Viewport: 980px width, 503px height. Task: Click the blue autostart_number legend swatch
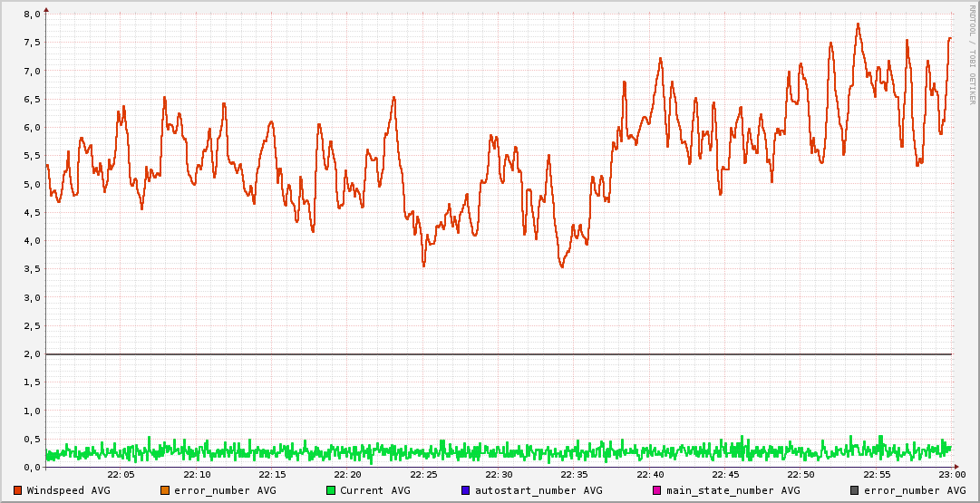click(x=466, y=490)
